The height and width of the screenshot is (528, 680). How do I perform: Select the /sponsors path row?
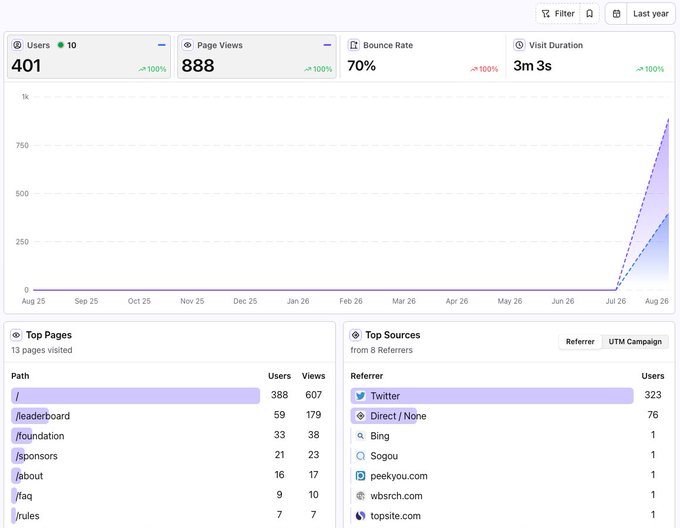pyautogui.click(x=168, y=456)
